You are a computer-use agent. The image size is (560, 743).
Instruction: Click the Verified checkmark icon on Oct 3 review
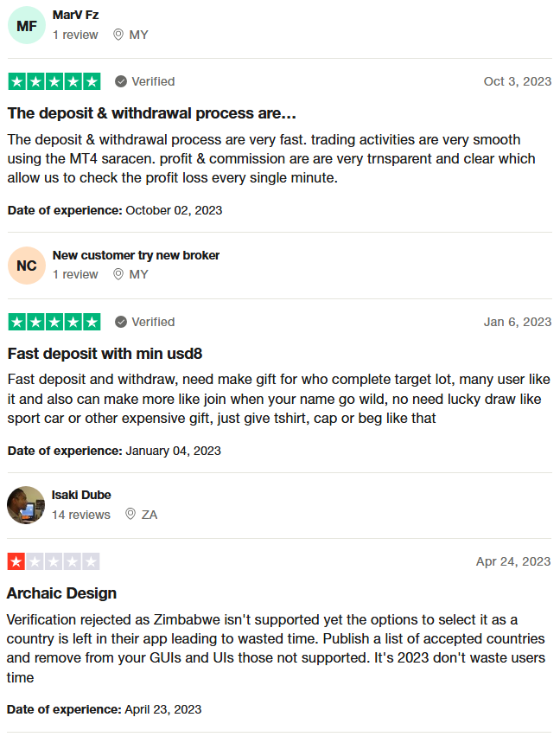121,81
